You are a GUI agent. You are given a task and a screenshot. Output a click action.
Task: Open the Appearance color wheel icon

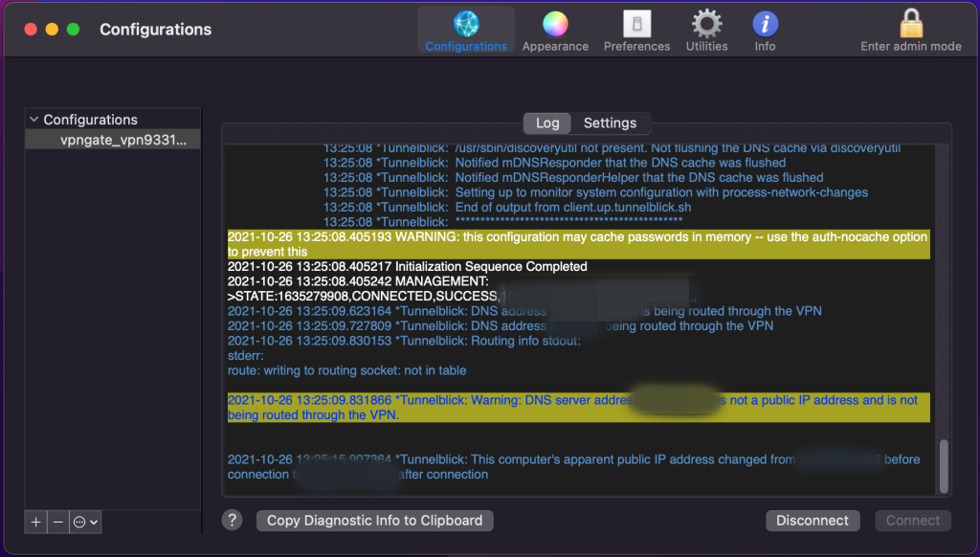tap(555, 30)
